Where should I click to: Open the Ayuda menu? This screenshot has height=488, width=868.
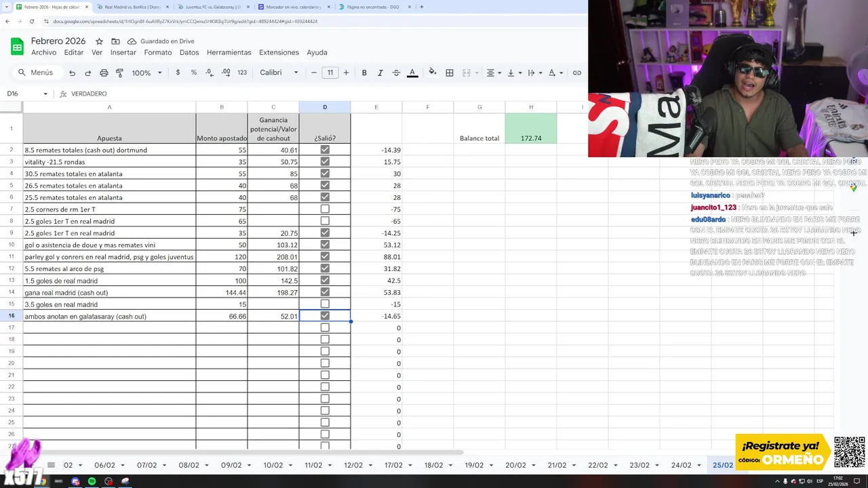(x=317, y=52)
